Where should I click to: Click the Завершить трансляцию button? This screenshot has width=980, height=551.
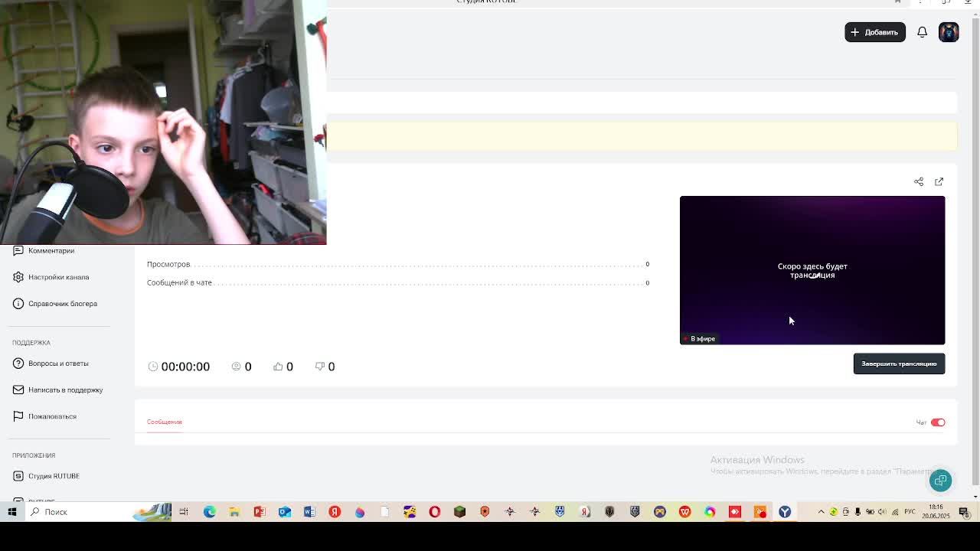[x=899, y=364]
